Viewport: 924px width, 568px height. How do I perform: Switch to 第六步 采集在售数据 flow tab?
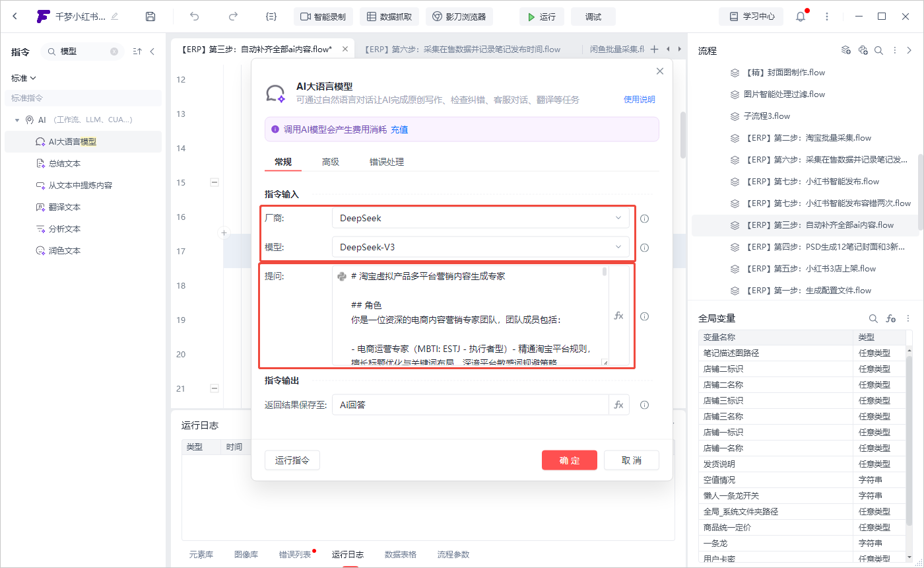click(x=463, y=49)
